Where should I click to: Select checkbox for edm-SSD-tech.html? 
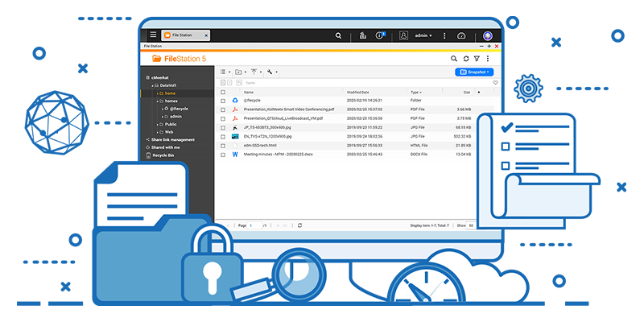click(x=224, y=145)
